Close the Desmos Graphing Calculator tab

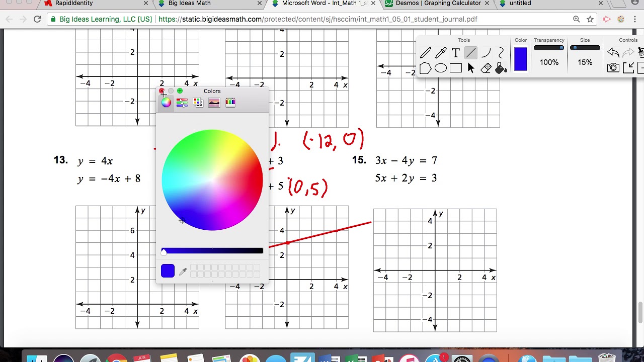click(x=487, y=4)
